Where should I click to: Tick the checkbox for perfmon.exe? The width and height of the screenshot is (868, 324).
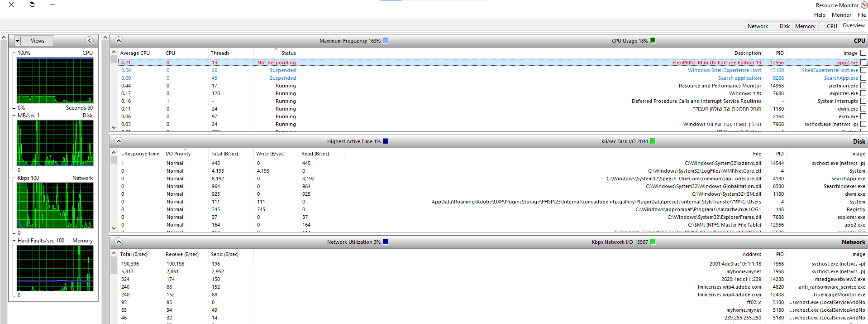[863, 86]
